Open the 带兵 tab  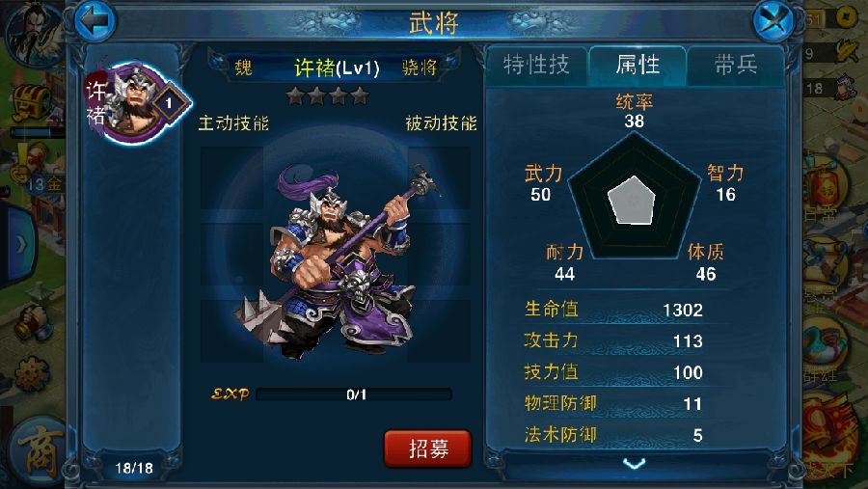pos(736,66)
